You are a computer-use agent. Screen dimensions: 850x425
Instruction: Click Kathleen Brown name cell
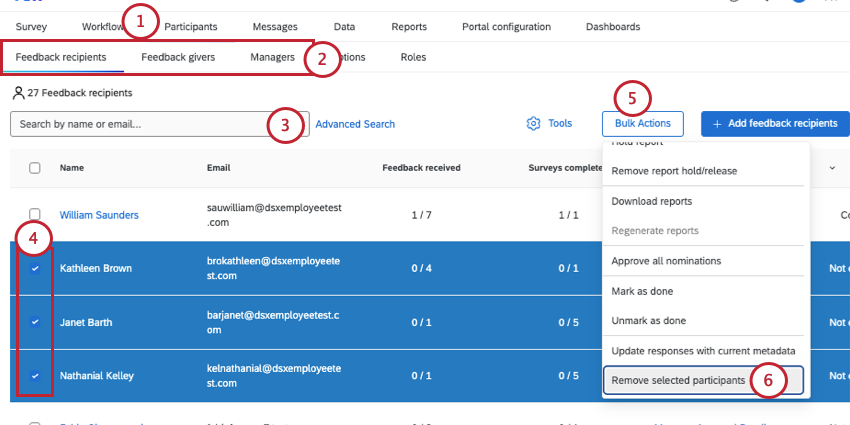pyautogui.click(x=95, y=268)
